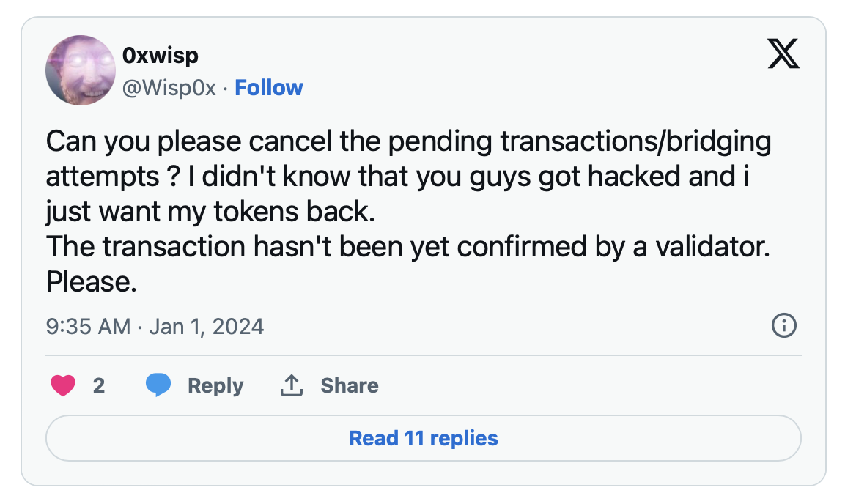Click the Reply text label
Image resolution: width=856 pixels, height=504 pixels.
[215, 385]
